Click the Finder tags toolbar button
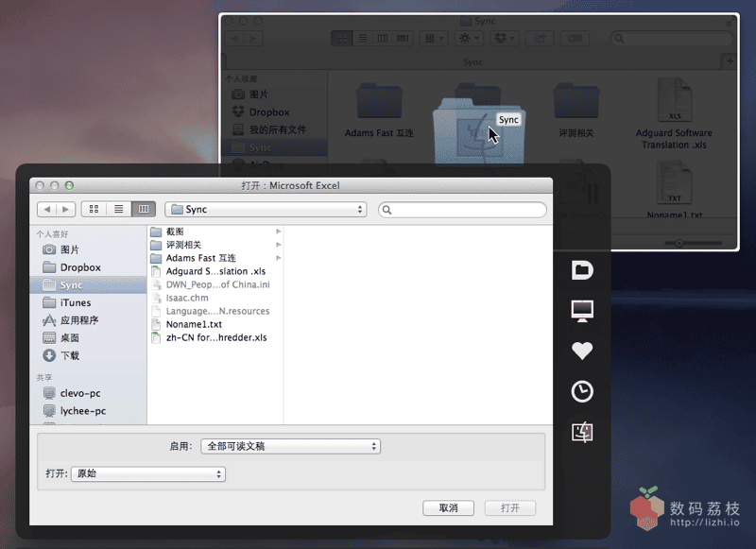 pos(575,38)
